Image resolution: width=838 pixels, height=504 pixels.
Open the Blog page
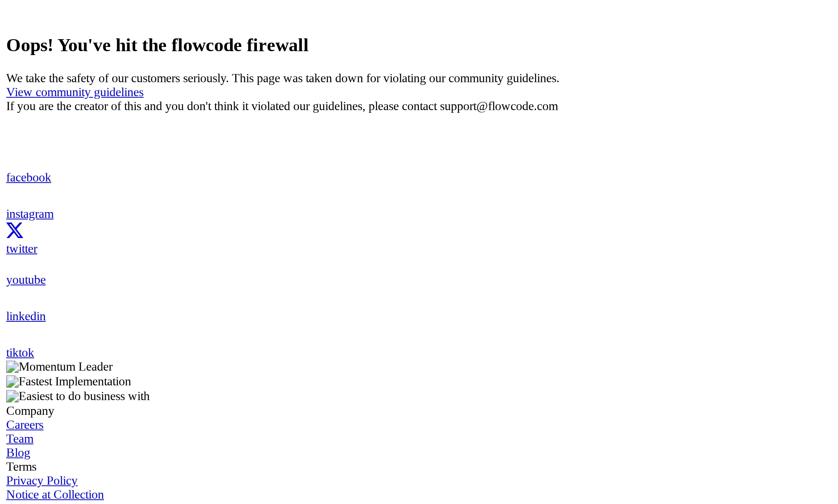(18, 452)
